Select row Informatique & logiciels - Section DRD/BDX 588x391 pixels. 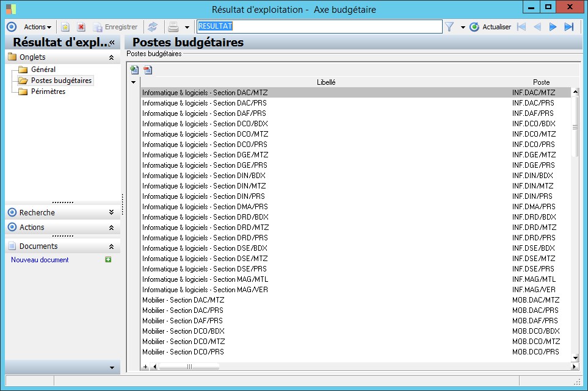click(356, 217)
